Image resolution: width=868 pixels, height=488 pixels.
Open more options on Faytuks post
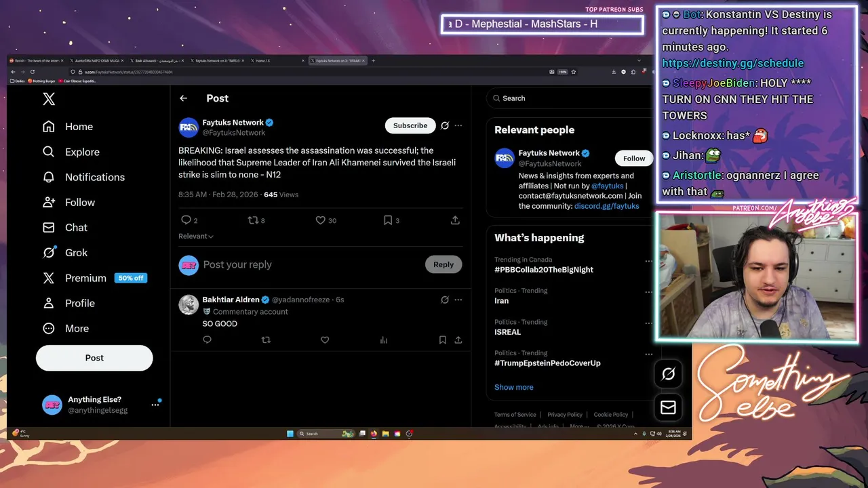(458, 125)
